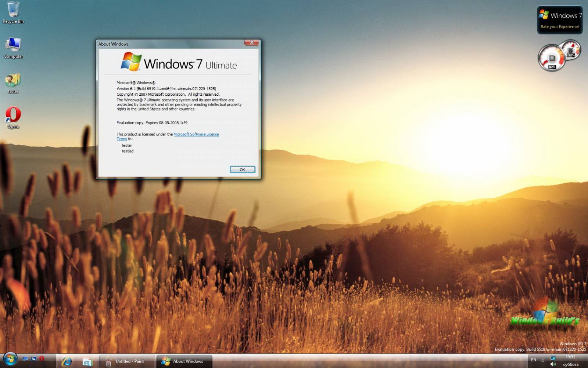Screen dimensions: 588x368
Task: Select the Opera shortcut on the desktop
Action: [x=13, y=118]
